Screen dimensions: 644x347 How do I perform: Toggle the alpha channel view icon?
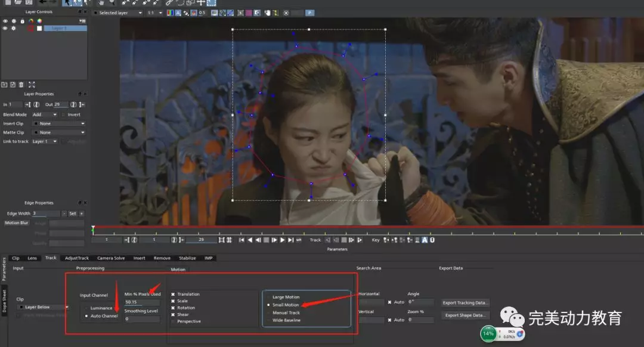pos(178,13)
